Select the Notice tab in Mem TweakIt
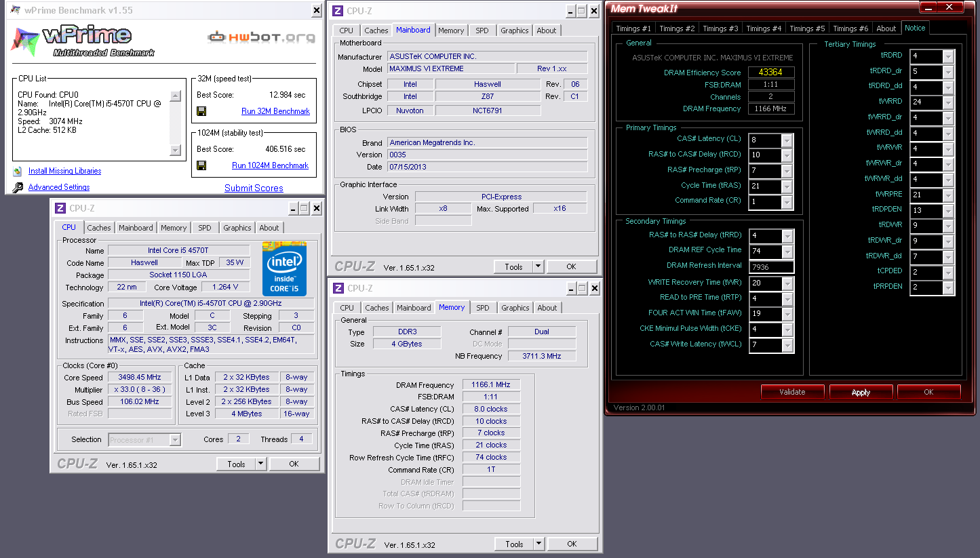This screenshot has height=558, width=980. pos(915,28)
